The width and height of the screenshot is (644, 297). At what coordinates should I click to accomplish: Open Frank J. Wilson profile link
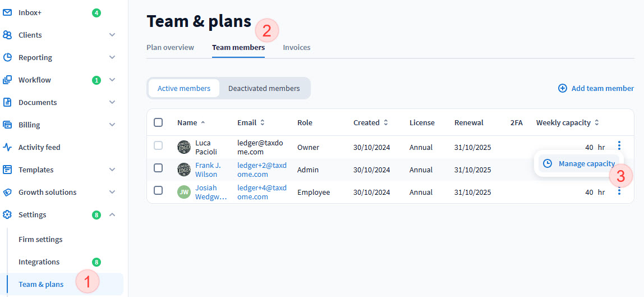[208, 170]
